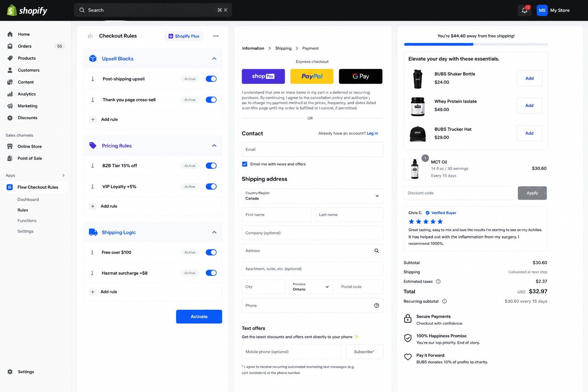Expand the Apps sidebar chevron
The width and height of the screenshot is (588, 392).
pyautogui.click(x=64, y=175)
